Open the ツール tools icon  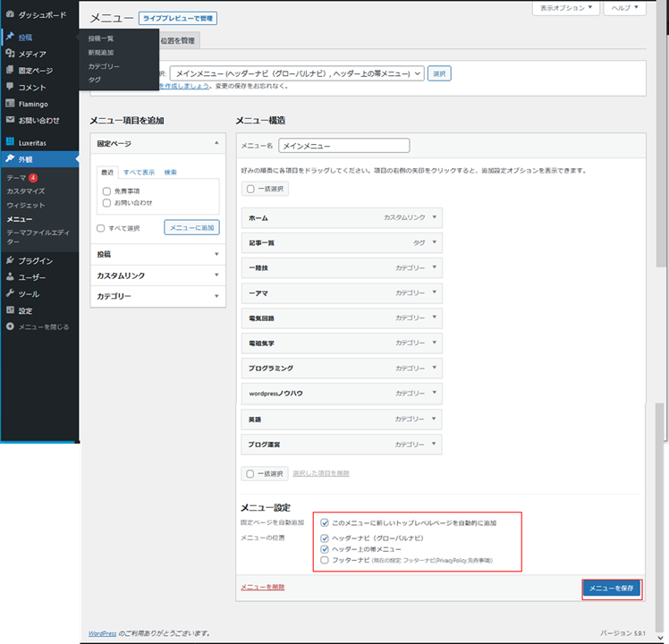(10, 293)
